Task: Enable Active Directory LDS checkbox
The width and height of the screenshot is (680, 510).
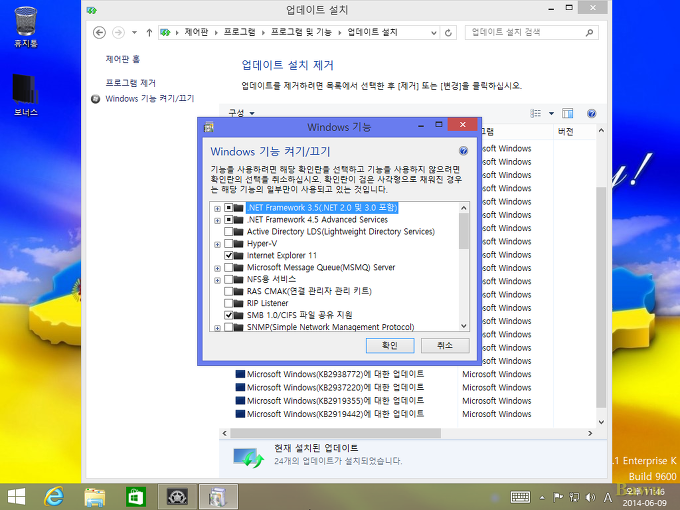Action: (x=229, y=232)
